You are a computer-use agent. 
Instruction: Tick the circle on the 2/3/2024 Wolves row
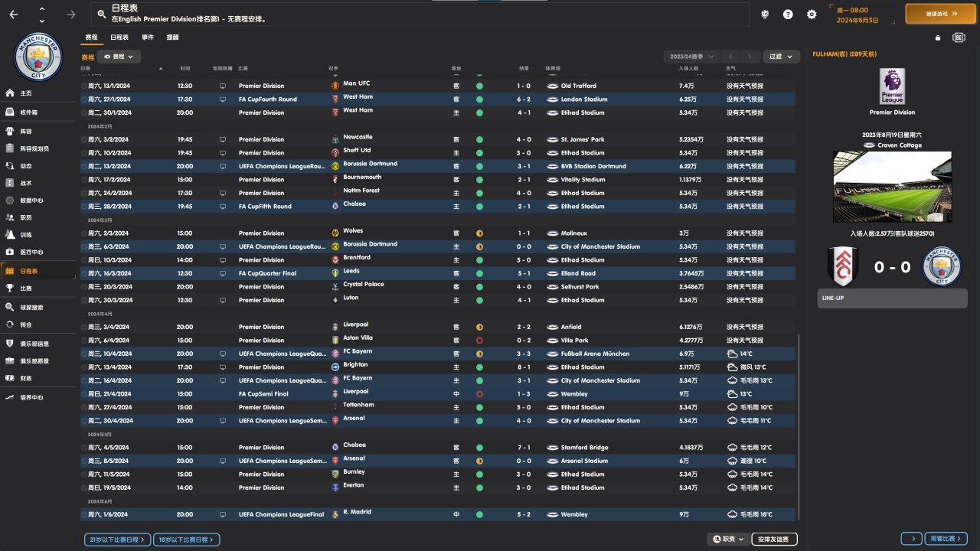pos(84,233)
